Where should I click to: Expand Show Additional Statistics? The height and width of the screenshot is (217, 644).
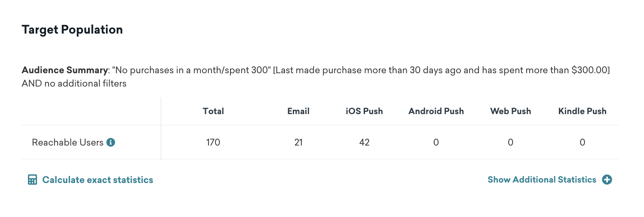[x=542, y=180]
